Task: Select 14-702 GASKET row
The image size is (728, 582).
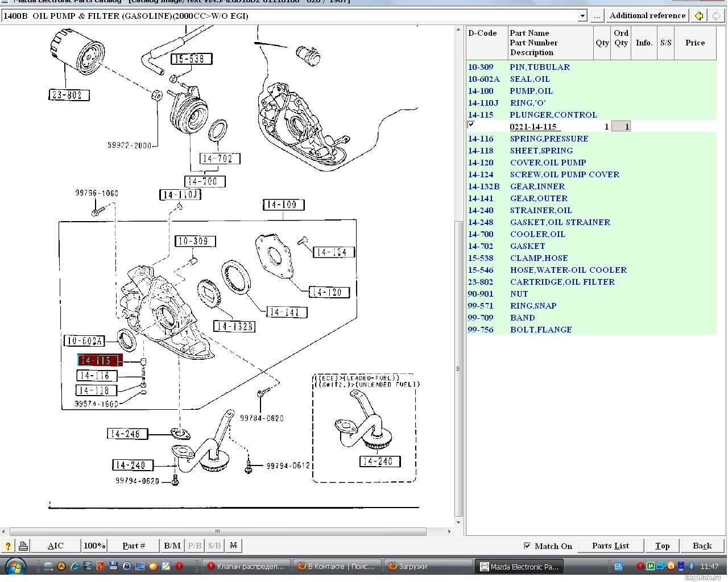Action: pos(591,246)
